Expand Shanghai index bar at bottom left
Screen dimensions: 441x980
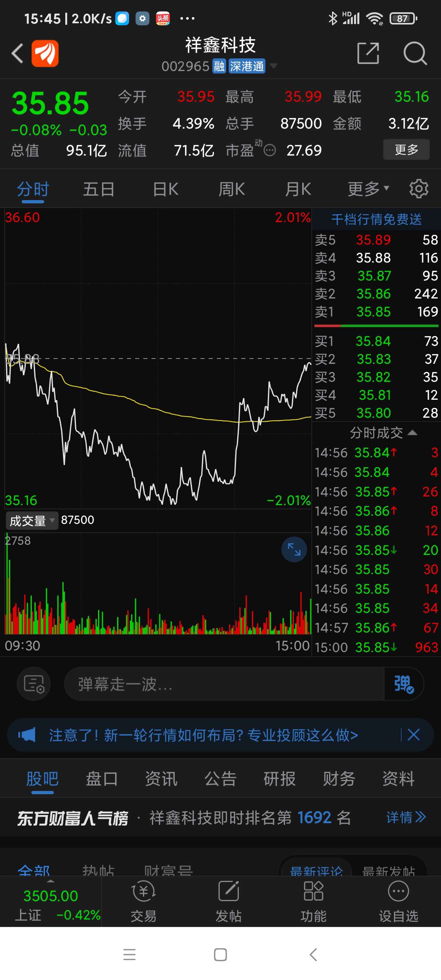[x=51, y=902]
